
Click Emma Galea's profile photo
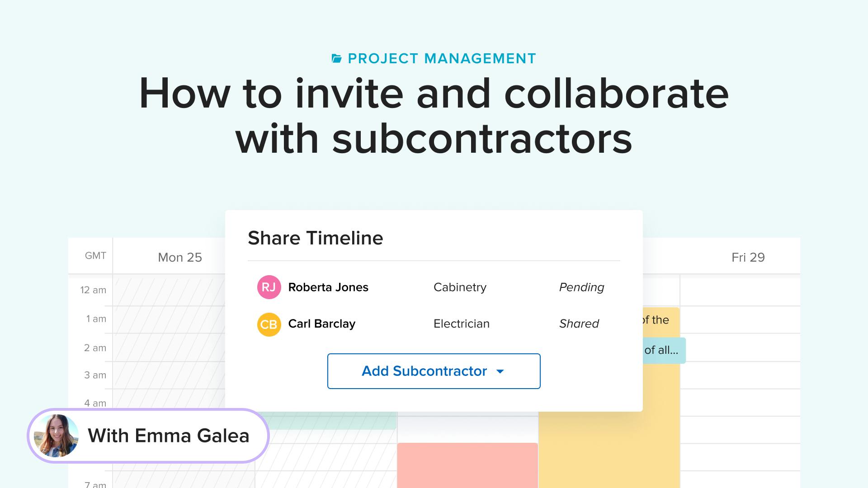tap(56, 436)
